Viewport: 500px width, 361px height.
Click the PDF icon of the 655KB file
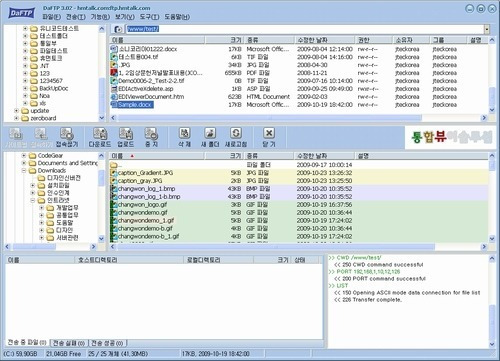(x=114, y=73)
